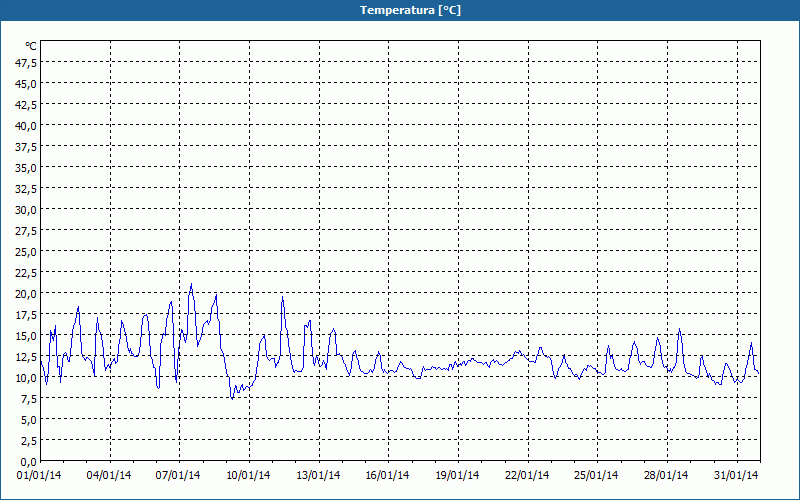
Task: Click the 7,5 y-axis value
Action: point(29,399)
